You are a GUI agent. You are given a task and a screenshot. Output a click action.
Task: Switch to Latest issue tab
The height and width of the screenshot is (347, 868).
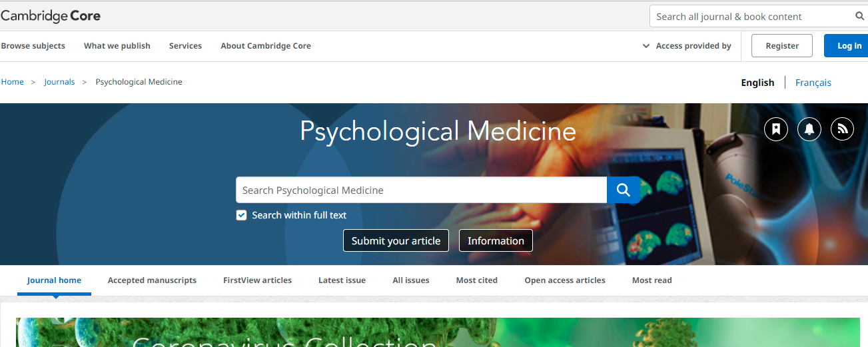tap(342, 280)
